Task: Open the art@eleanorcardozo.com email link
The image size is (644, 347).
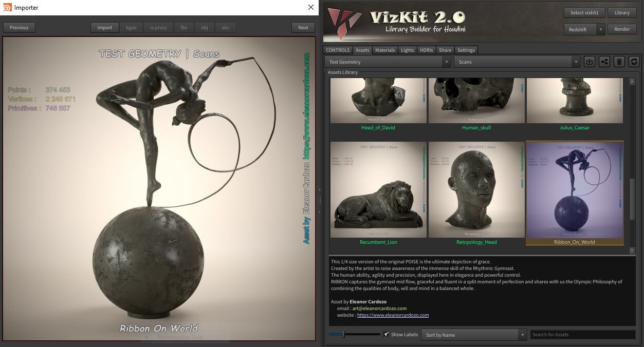Action: [x=379, y=309]
